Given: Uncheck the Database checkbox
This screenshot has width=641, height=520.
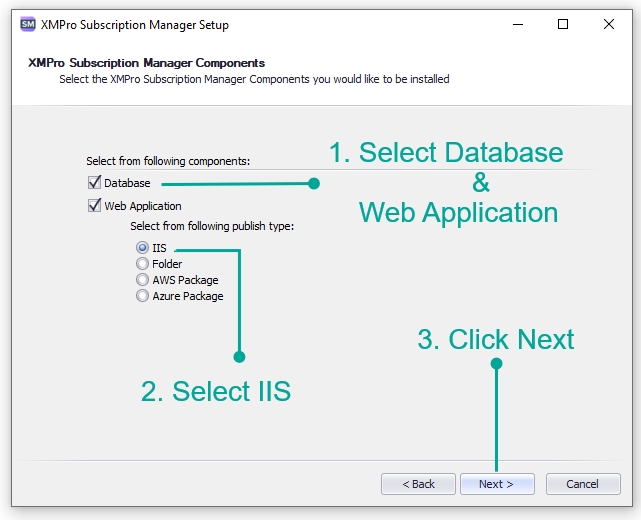Looking at the screenshot, I should (94, 182).
